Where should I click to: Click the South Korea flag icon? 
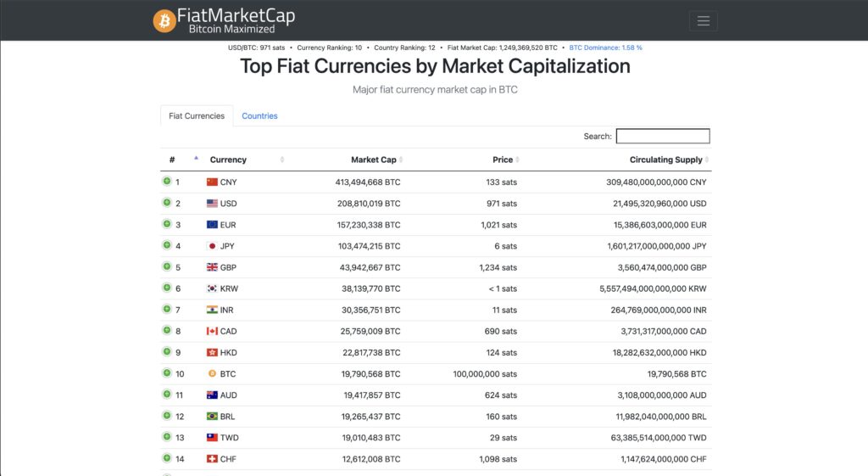pos(212,288)
